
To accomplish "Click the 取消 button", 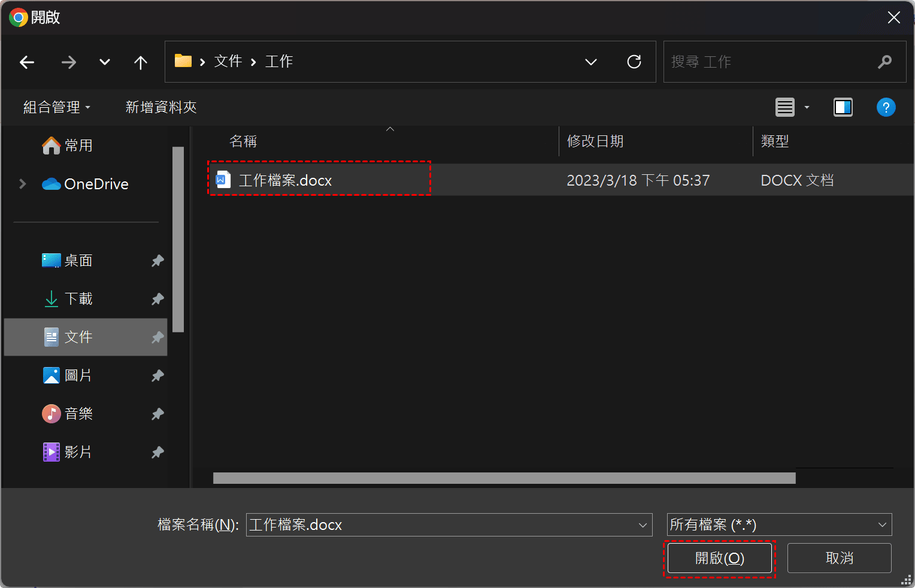I will (x=840, y=558).
